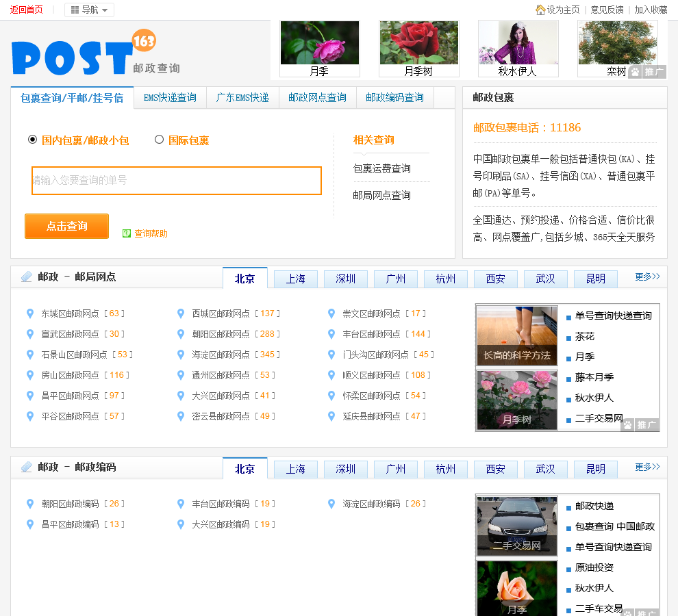678x616 pixels.
Task: Select the 广州 tab under 邮政编码
Action: pos(396,469)
